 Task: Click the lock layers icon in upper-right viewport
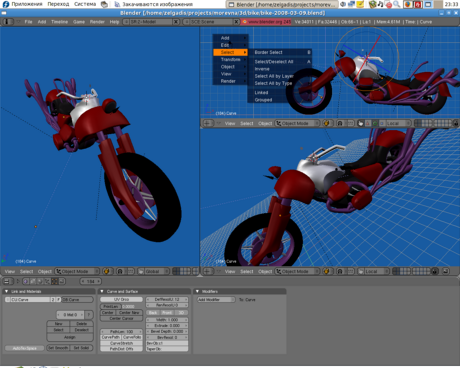click(456, 123)
